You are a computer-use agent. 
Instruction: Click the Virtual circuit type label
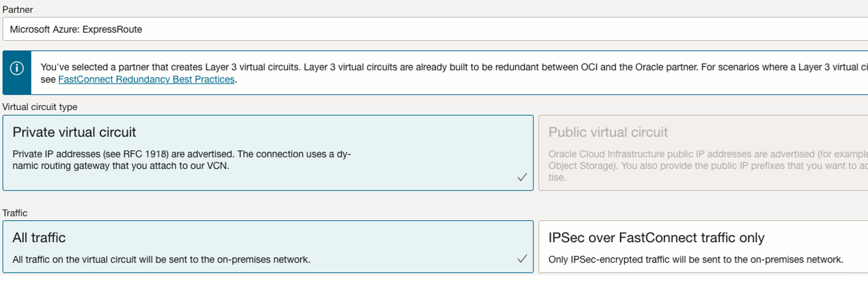[x=40, y=107]
